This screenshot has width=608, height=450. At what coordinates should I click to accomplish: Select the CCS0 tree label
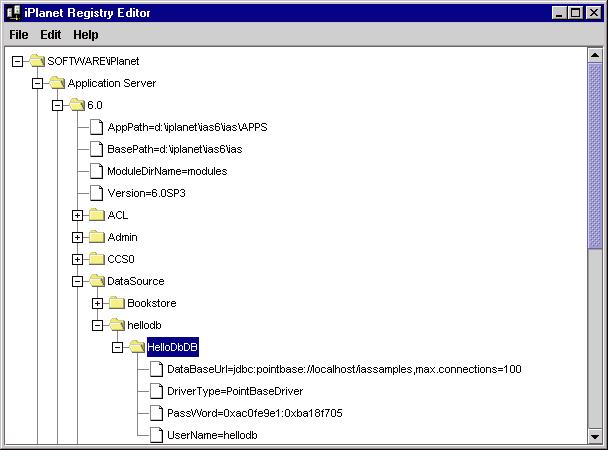121,259
